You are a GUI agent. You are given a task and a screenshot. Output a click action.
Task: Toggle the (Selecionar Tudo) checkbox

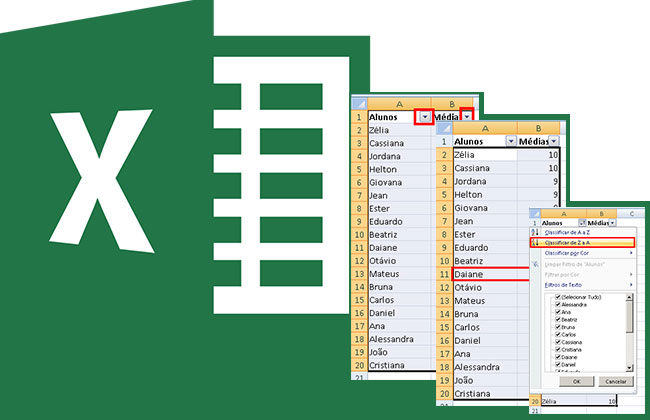[x=558, y=297]
